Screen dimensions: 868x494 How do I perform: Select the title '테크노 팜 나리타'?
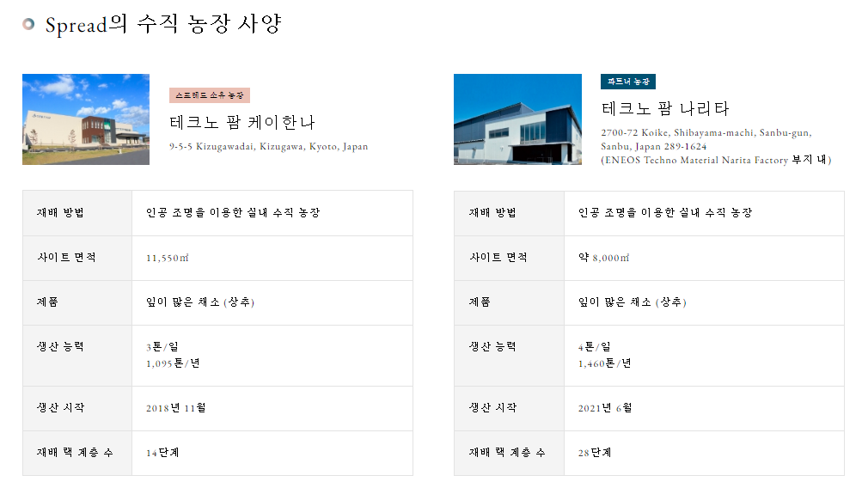click(665, 108)
